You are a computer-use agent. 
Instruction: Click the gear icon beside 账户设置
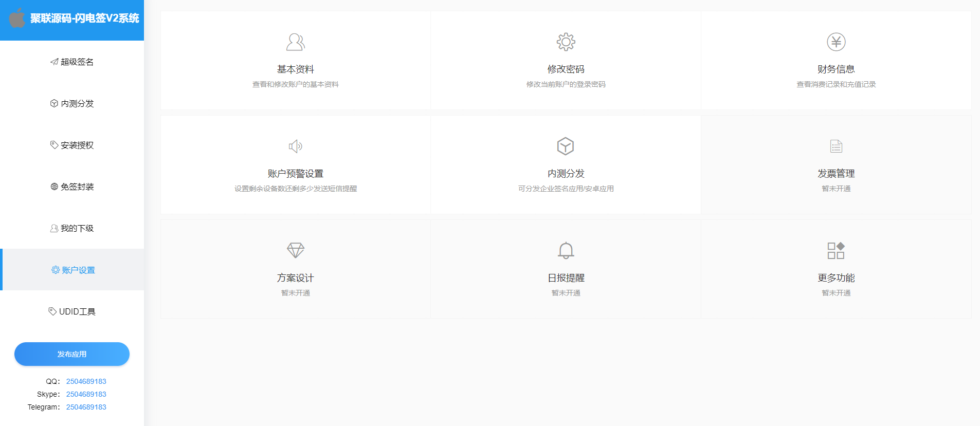click(56, 270)
